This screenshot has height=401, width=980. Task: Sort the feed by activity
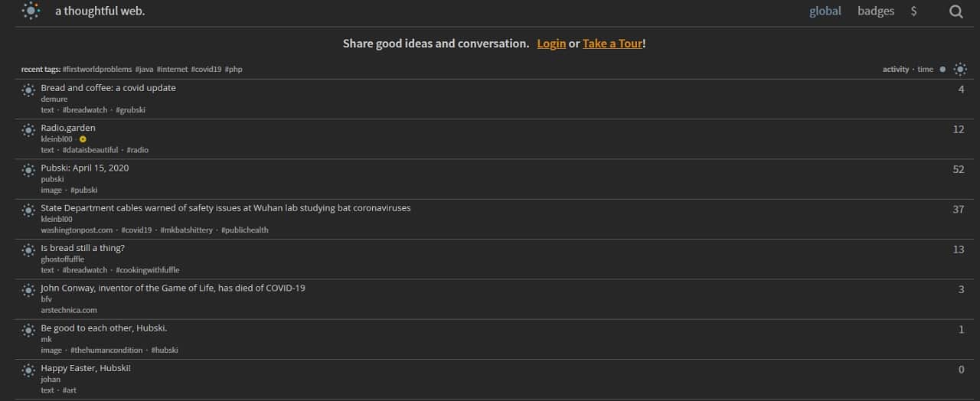point(896,70)
